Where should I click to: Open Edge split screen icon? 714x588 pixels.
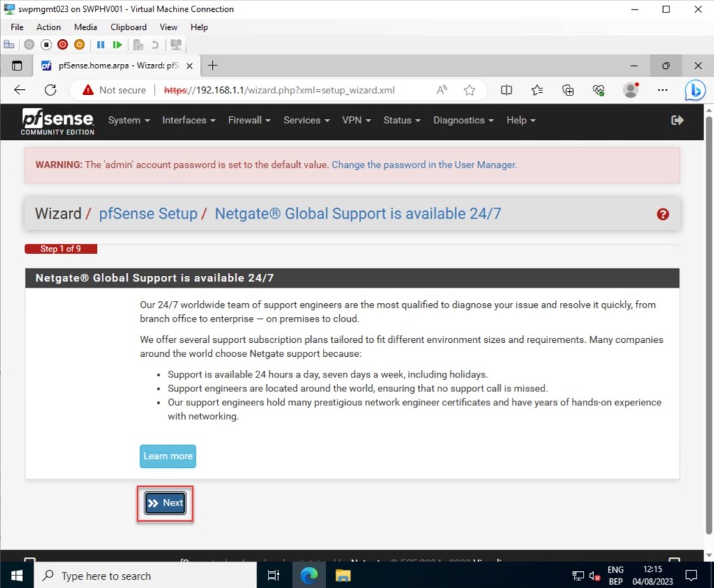[x=507, y=90]
